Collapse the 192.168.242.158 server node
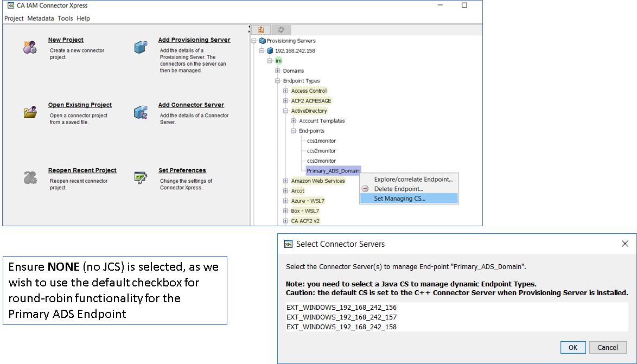 click(262, 51)
